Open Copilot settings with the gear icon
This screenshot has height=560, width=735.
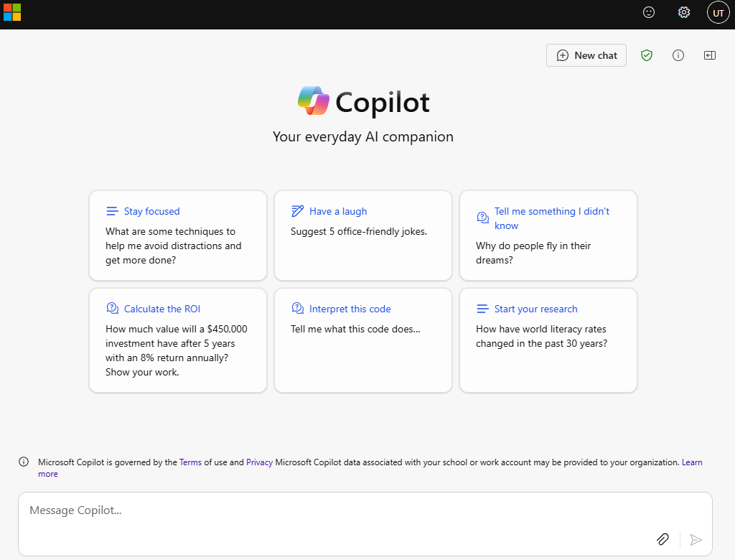(x=683, y=12)
